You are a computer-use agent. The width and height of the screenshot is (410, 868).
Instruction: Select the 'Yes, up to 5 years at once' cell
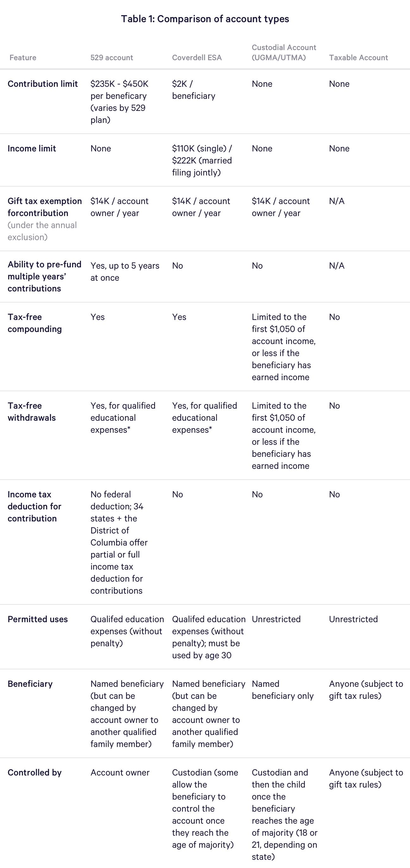(125, 271)
